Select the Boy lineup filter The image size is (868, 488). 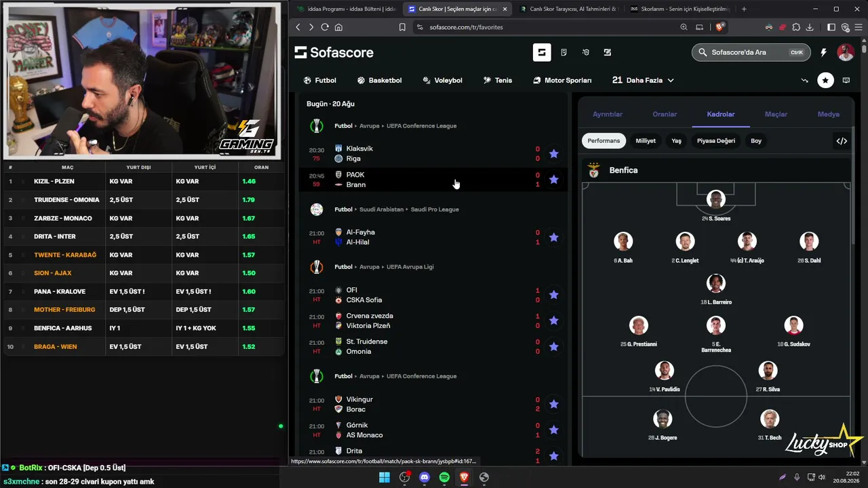tap(756, 141)
